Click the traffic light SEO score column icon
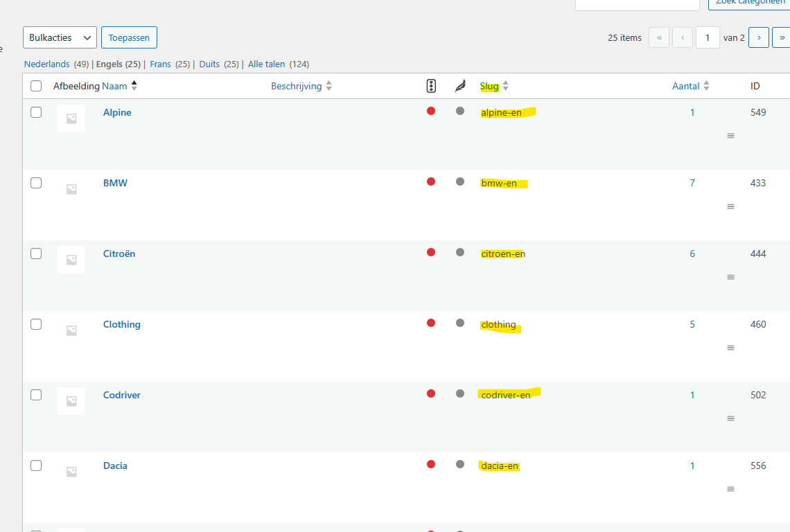790x532 pixels. (431, 86)
